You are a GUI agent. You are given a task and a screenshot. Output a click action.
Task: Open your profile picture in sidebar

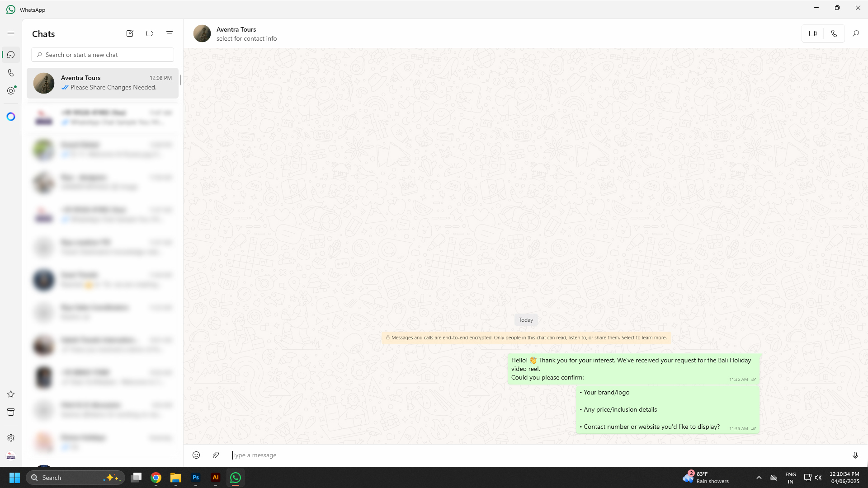pos(11,456)
